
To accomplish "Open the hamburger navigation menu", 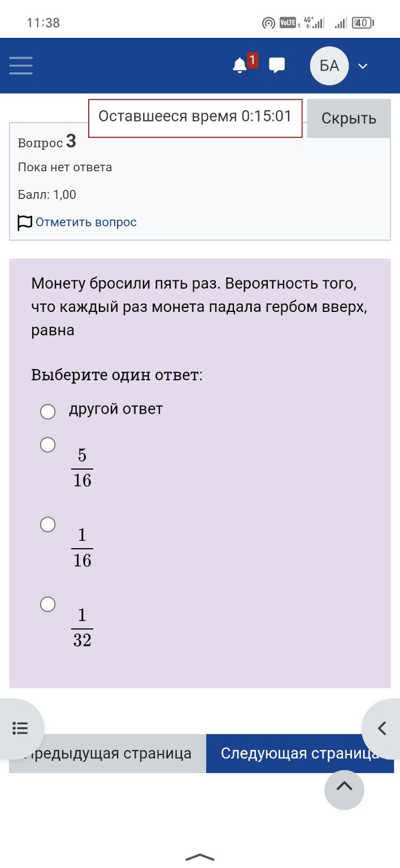I will [x=20, y=66].
